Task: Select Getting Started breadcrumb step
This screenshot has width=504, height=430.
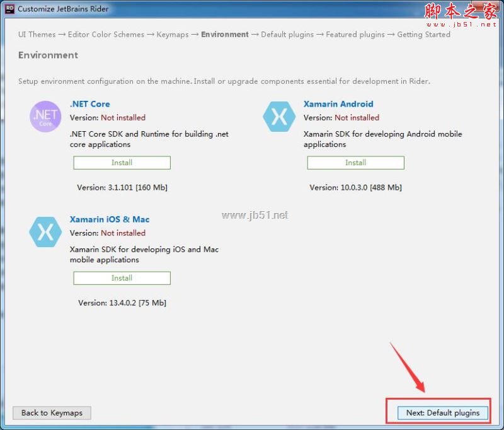Action: [423, 35]
